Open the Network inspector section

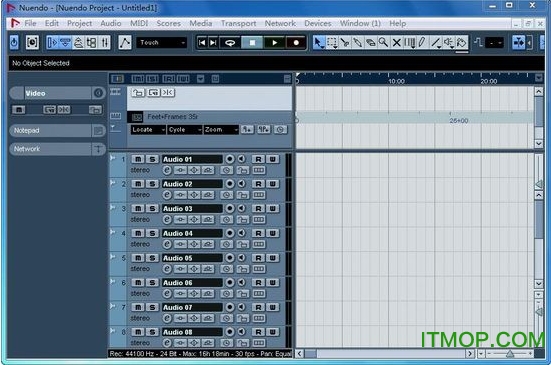coord(51,149)
